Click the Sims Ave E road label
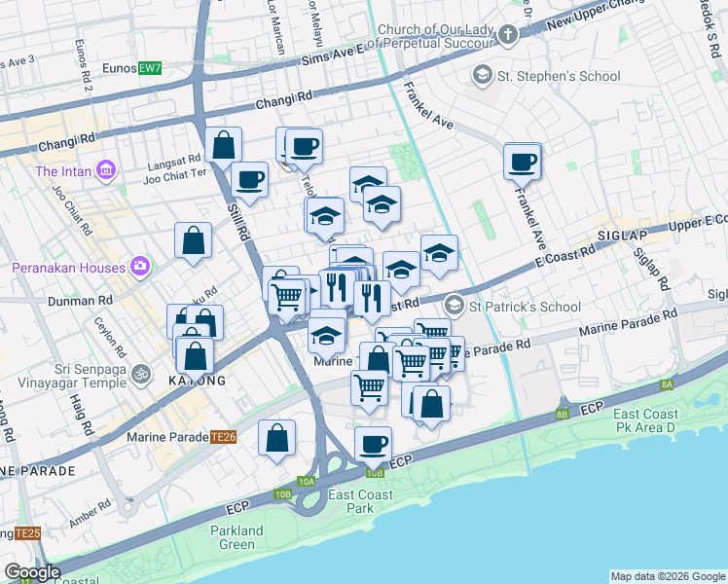728x584 pixels. 333,56
